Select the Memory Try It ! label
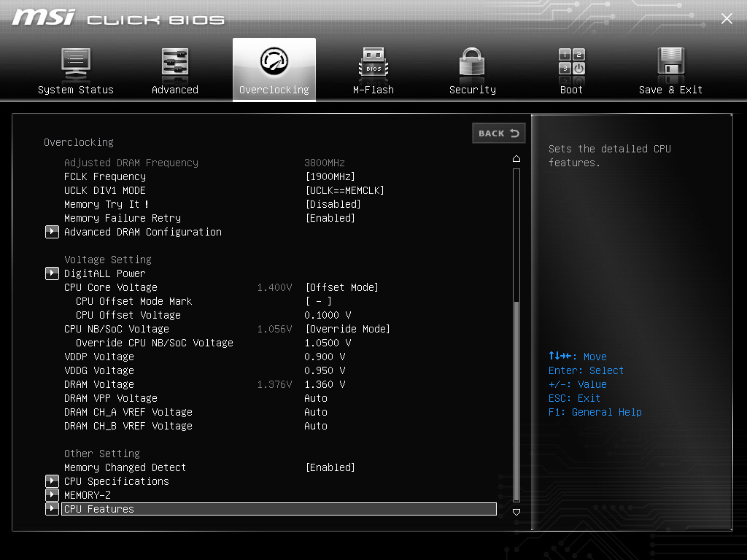The image size is (747, 560). tap(107, 204)
